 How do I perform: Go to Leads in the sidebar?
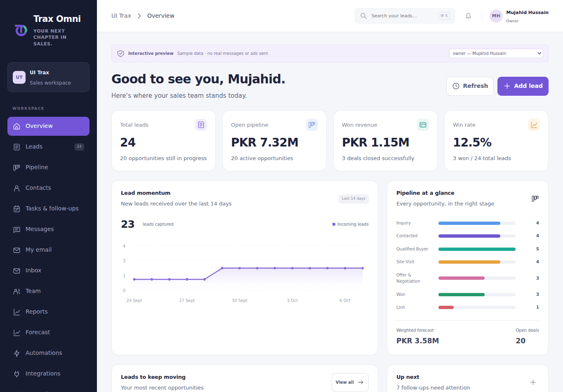[x=48, y=147]
